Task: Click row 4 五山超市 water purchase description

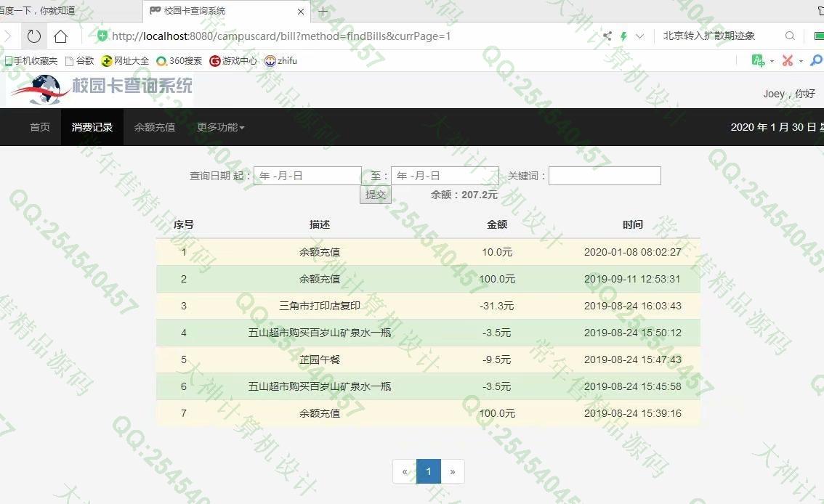Action: pos(320,333)
